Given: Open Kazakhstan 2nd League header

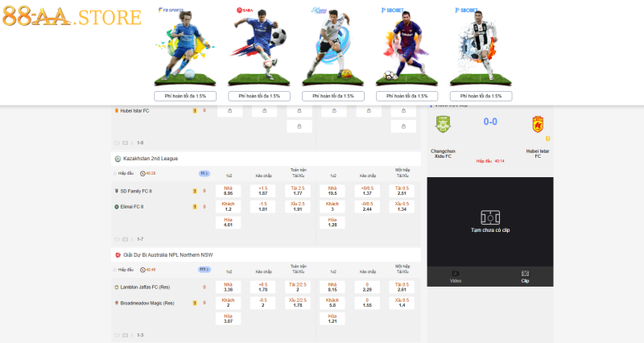Looking at the screenshot, I should pyautogui.click(x=266, y=159).
